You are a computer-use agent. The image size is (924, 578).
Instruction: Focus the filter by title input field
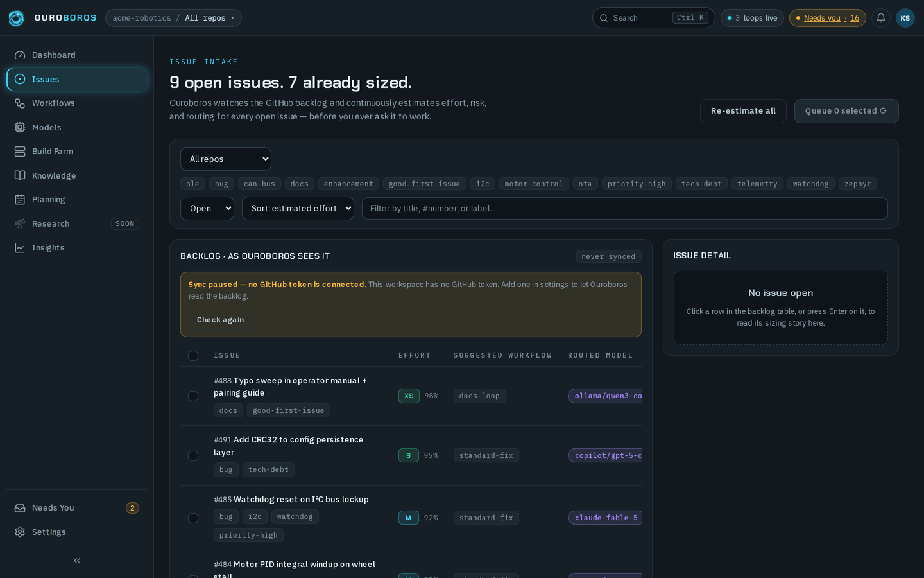tap(625, 209)
